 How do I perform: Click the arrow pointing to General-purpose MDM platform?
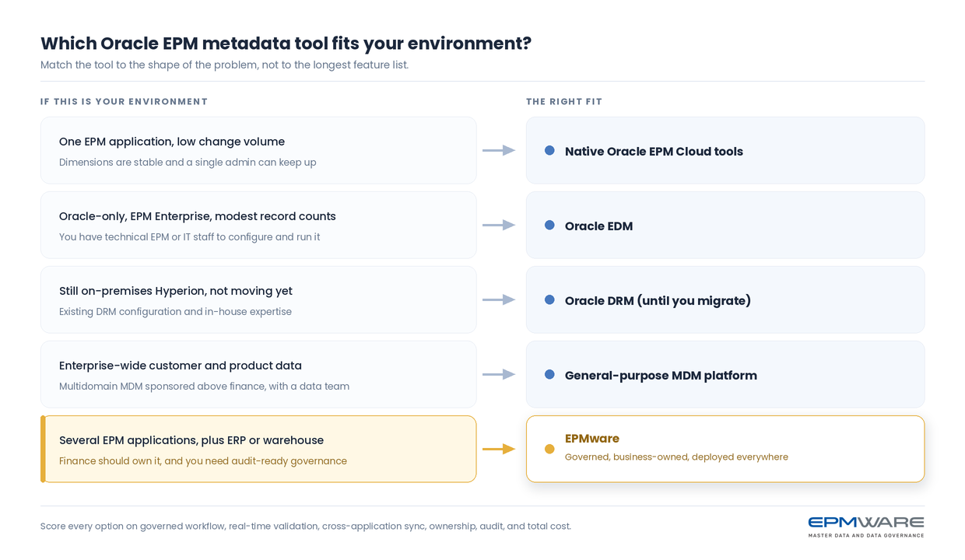coord(499,374)
